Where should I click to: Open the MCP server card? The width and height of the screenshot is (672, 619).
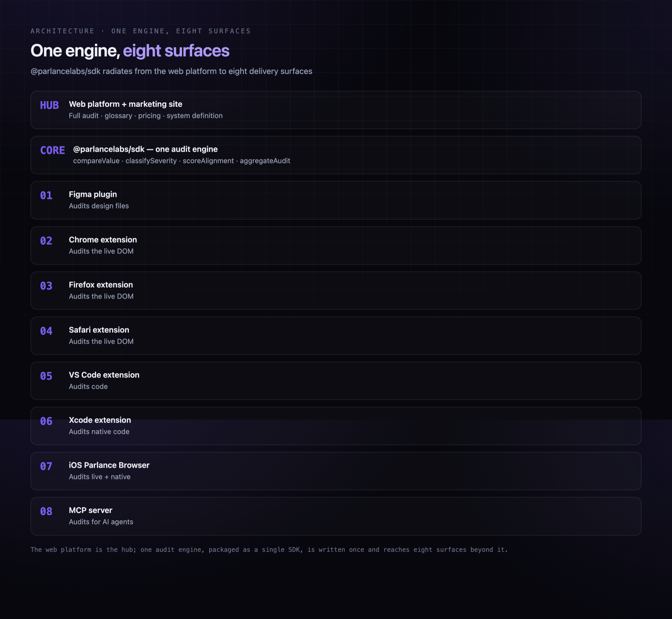[336, 516]
